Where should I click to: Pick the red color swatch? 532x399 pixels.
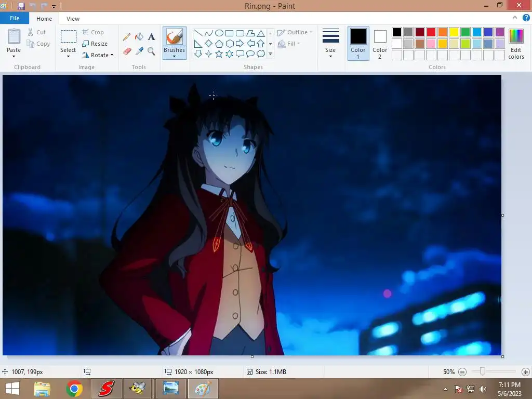(431, 32)
